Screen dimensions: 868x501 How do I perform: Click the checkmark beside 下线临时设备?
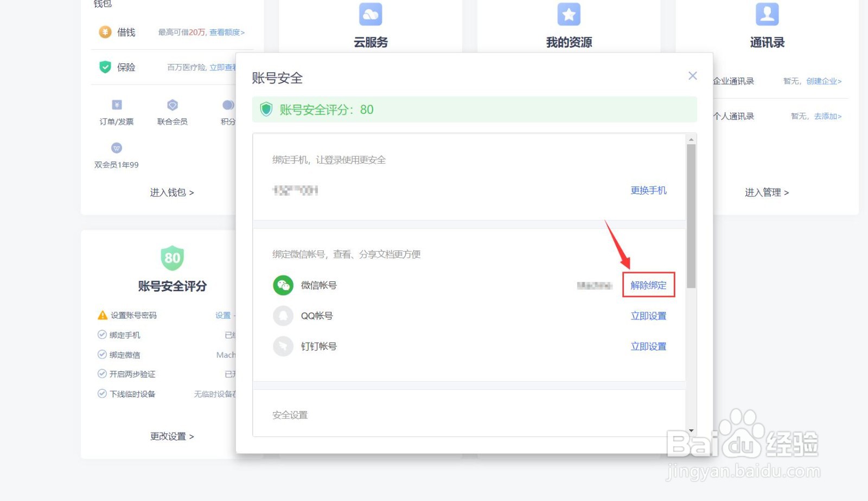point(102,394)
